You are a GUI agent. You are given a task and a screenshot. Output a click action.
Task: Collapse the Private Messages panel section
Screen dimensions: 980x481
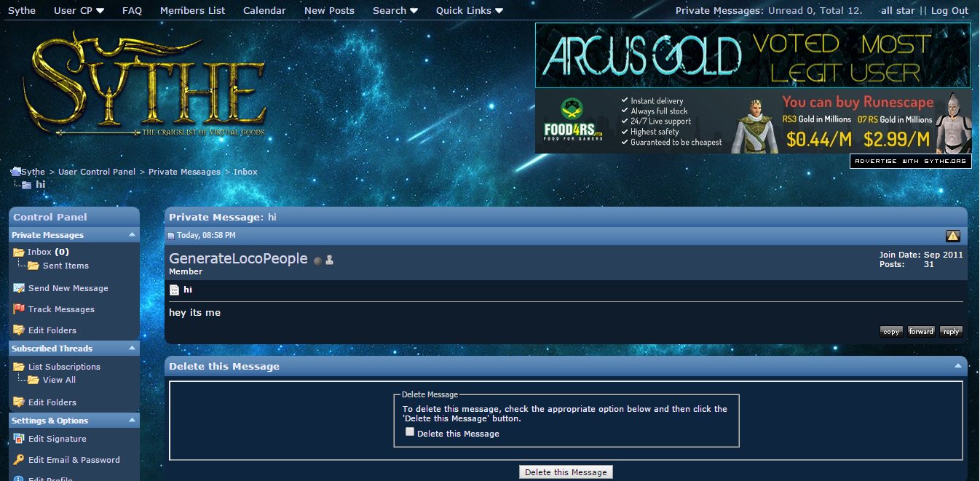pos(132,235)
